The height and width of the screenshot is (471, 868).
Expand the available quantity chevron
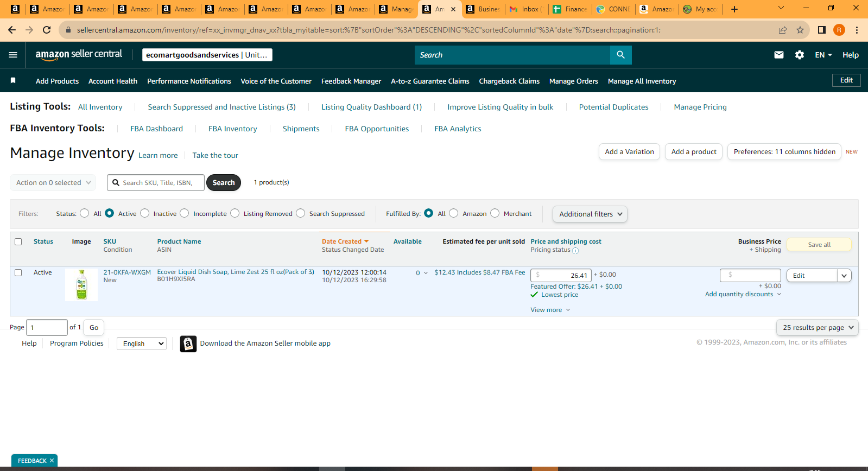426,273
